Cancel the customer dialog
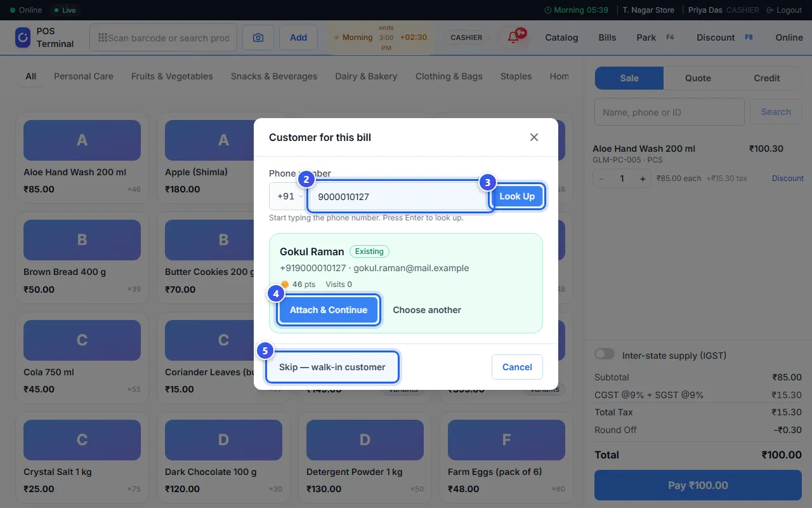 (x=517, y=367)
